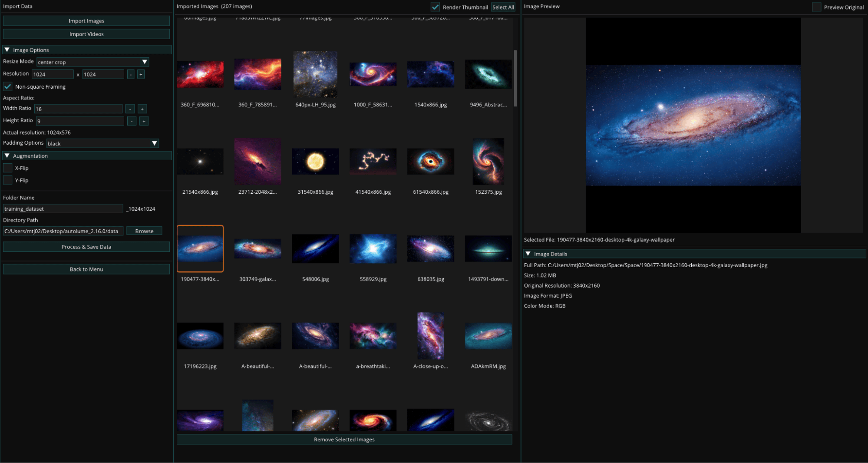
Task: Select the 31540x866.jpg sun thumbnail
Action: [x=315, y=162]
